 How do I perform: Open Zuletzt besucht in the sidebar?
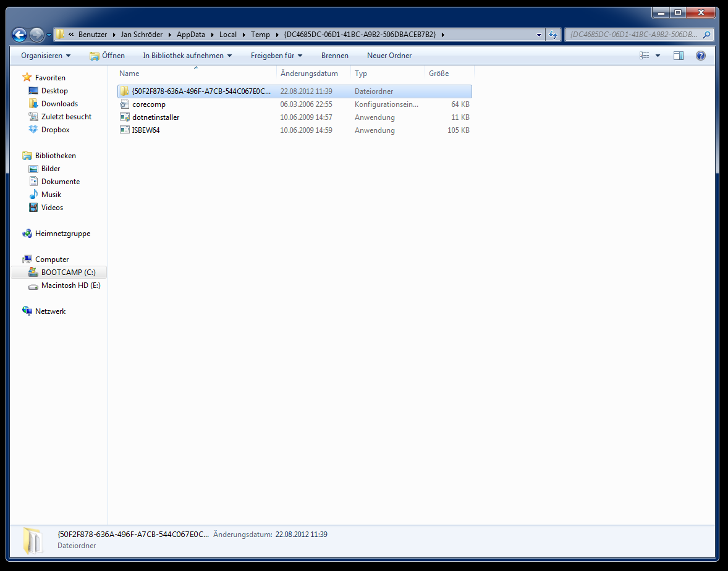pyautogui.click(x=66, y=117)
